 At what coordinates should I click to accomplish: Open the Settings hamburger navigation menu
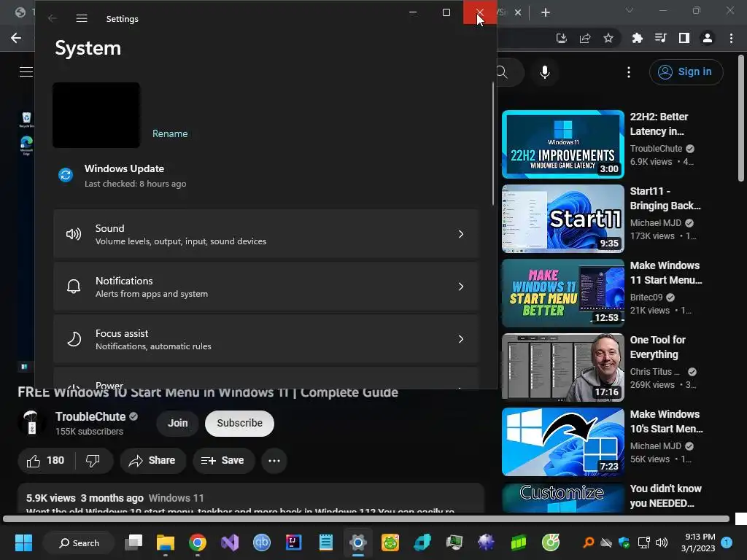[82, 18]
